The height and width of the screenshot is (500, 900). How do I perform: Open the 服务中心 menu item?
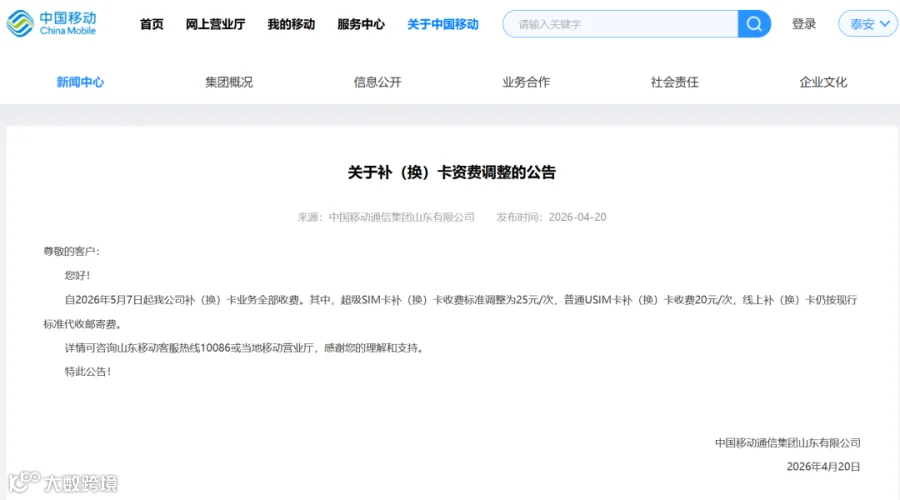pos(361,24)
